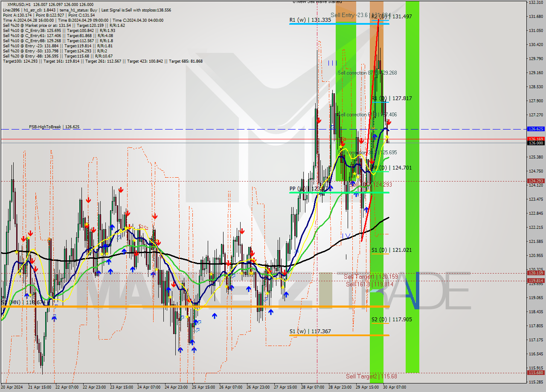Image resolution: width=546 pixels, height=392 pixels.
Task: Select the FSB-HighToBreak 126.625 label
Action: coord(54,127)
